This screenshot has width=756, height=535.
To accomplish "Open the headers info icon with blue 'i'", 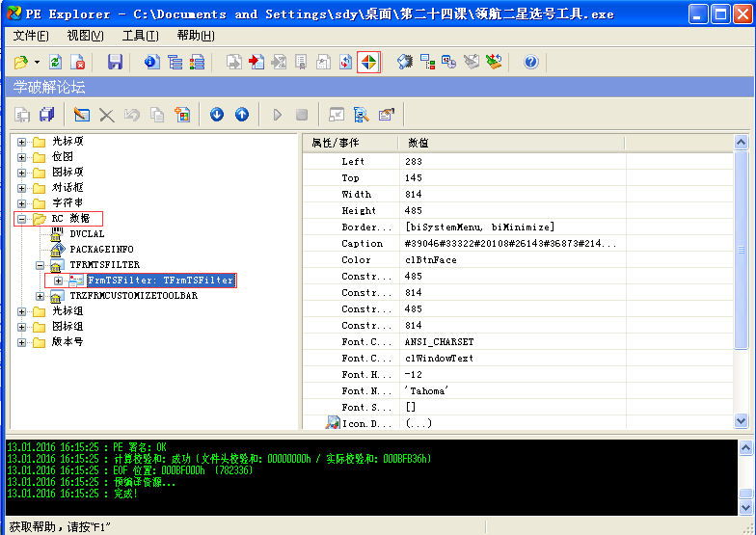I will [x=152, y=62].
